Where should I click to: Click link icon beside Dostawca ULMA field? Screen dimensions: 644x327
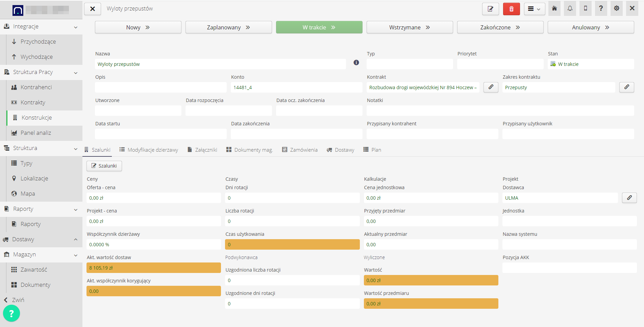click(x=629, y=198)
